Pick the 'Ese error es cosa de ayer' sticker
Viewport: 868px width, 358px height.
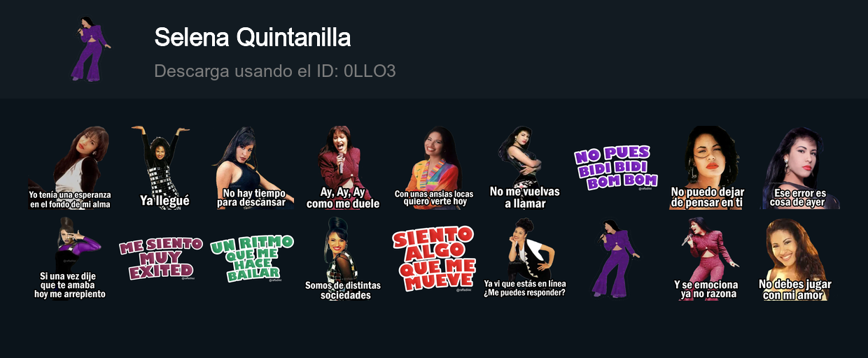point(798,168)
